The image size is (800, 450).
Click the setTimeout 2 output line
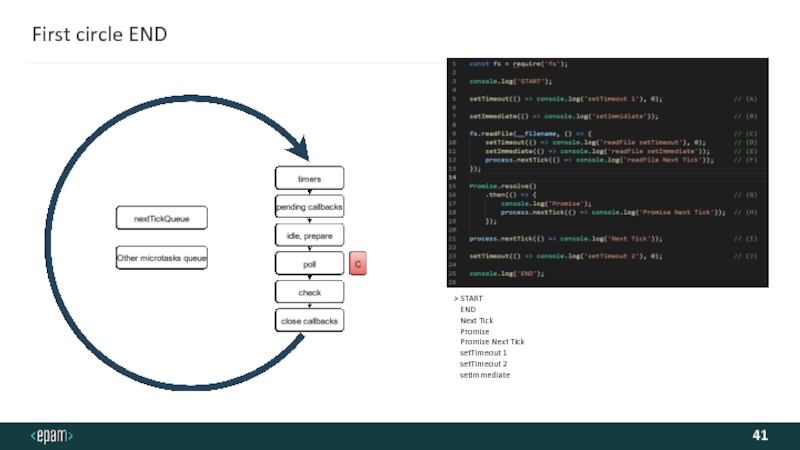[x=483, y=364]
